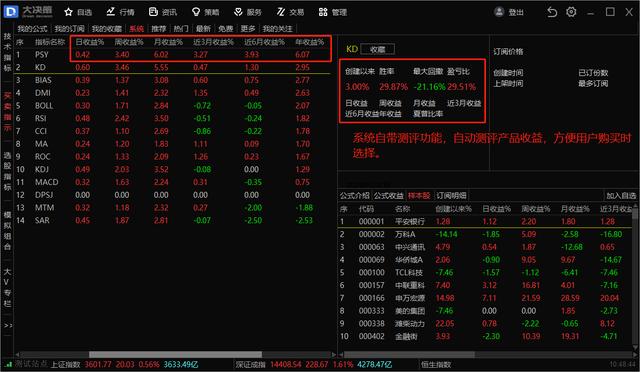640x372 pixels.
Task: Click the 登出 user account button
Action: pos(509,12)
